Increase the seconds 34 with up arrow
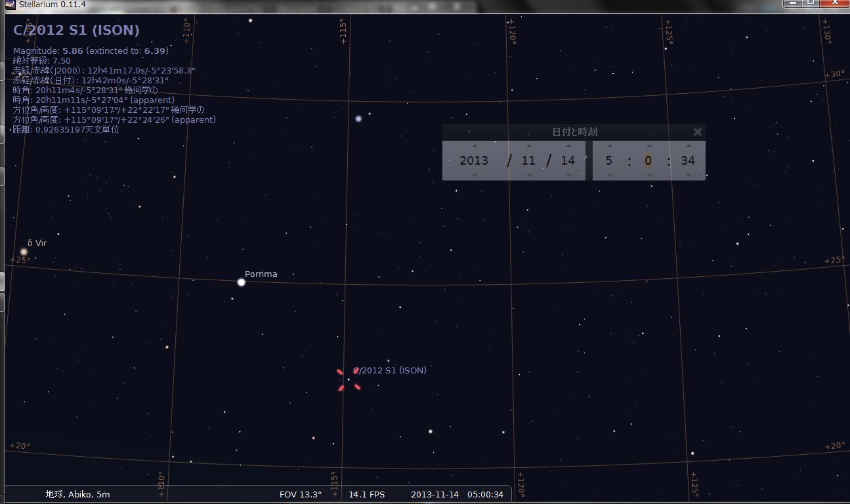The height and width of the screenshot is (504, 850). coord(688,146)
